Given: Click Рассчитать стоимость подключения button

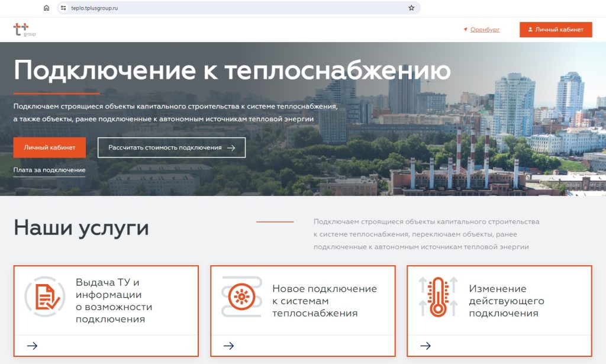Looking at the screenshot, I should coord(172,147).
